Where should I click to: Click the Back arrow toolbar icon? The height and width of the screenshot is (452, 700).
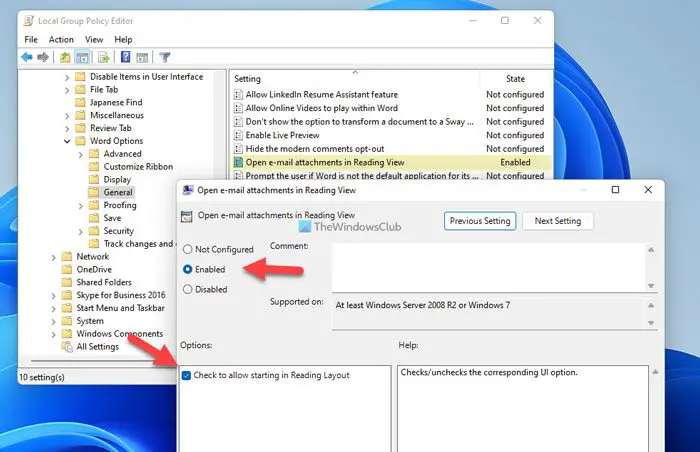(x=27, y=57)
